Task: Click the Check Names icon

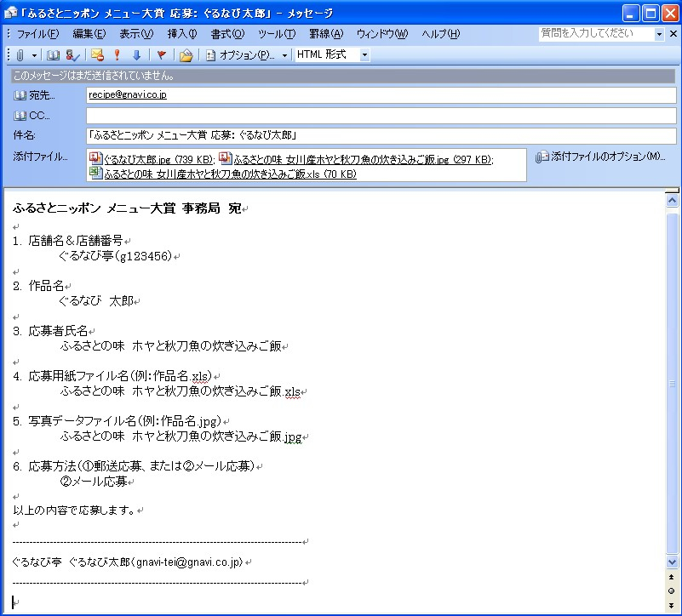Action: click(72, 54)
